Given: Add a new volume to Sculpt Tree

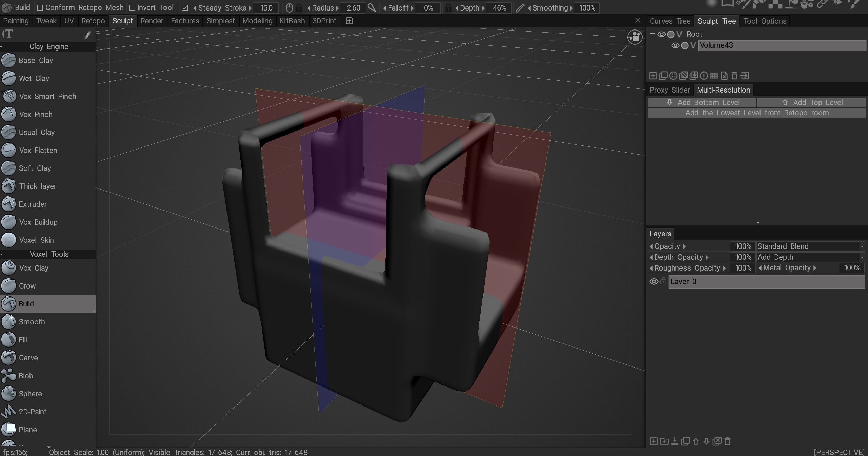Looking at the screenshot, I should point(653,76).
